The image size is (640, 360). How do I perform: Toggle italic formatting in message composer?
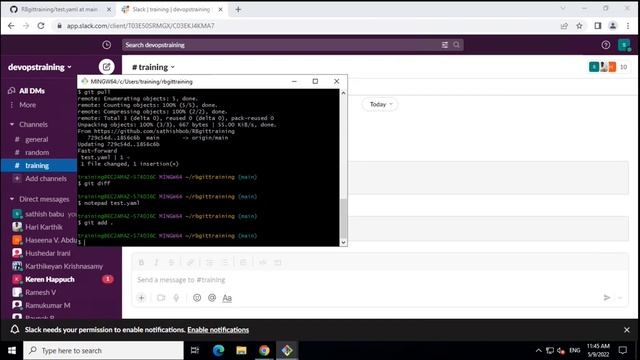156,262
